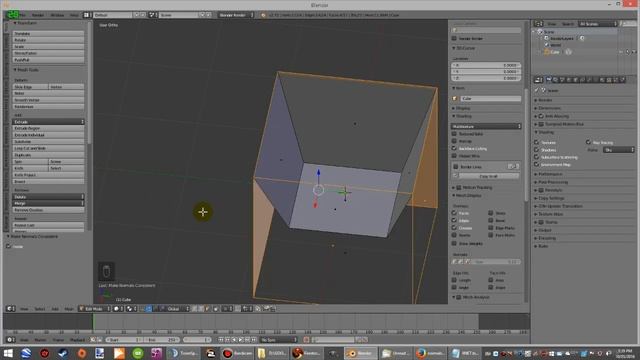Open Windows Start menu
The height and width of the screenshot is (360, 640).
[x=8, y=353]
